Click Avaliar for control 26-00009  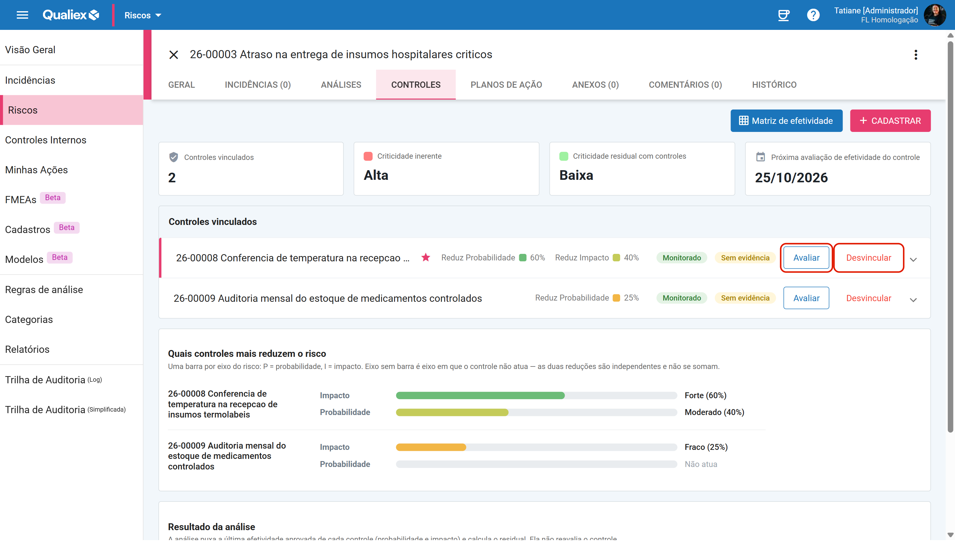(x=806, y=298)
